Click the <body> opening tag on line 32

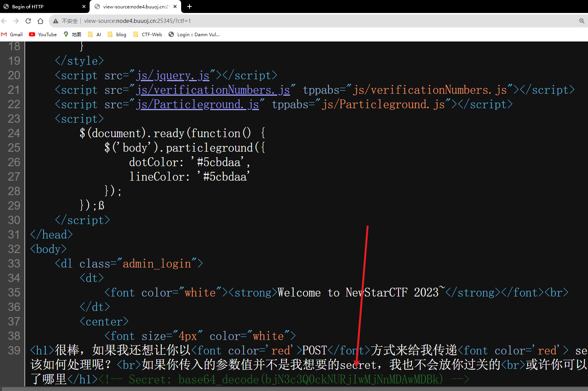pyautogui.click(x=48, y=249)
